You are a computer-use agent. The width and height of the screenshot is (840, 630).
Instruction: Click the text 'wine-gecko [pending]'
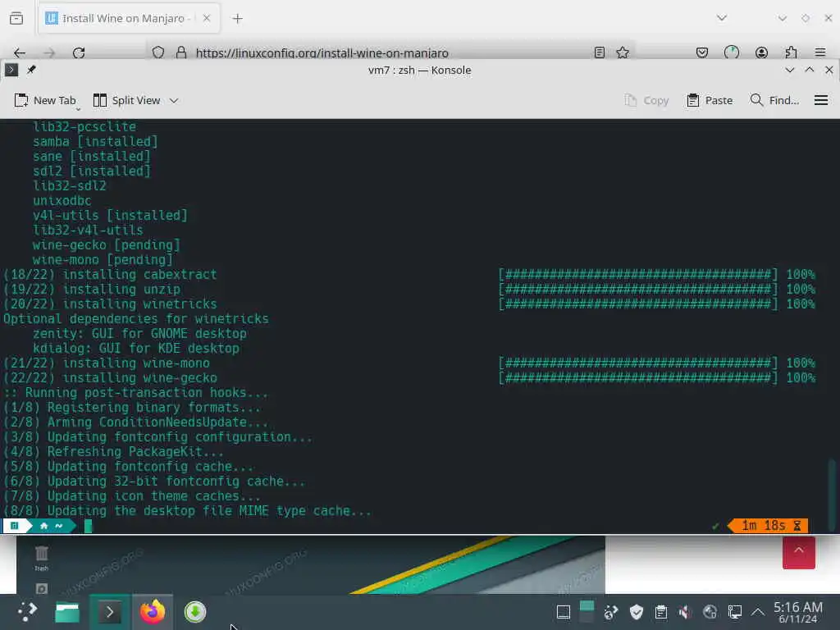106,244
